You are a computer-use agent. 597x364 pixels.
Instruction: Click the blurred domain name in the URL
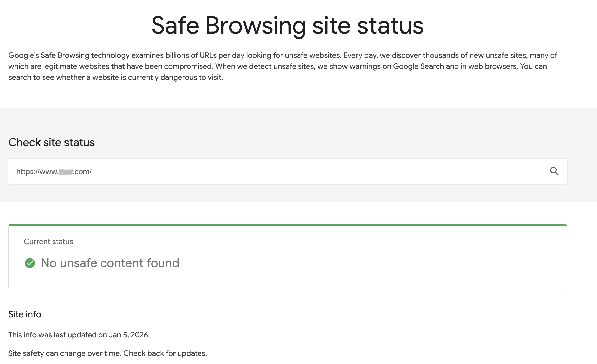[66, 172]
